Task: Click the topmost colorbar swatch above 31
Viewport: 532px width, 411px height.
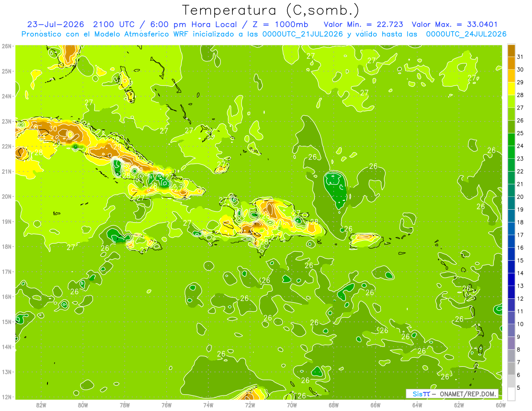Action: [511, 51]
